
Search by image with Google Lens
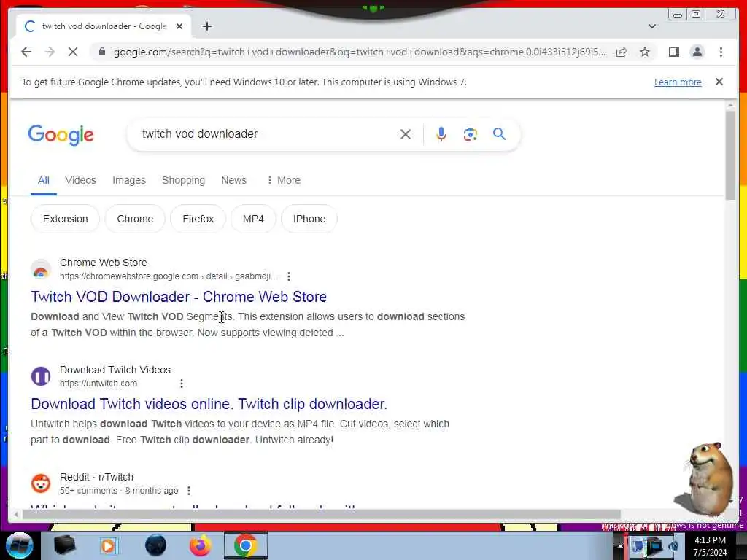(x=471, y=134)
